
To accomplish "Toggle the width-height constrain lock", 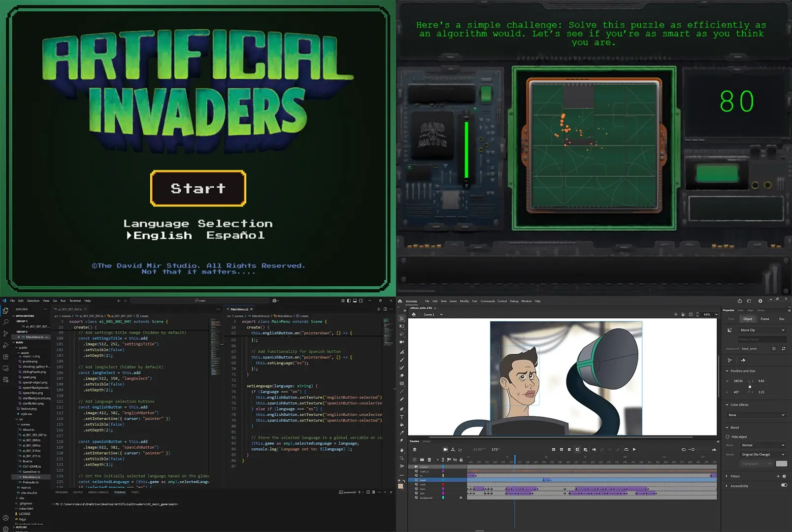I will 750,387.
